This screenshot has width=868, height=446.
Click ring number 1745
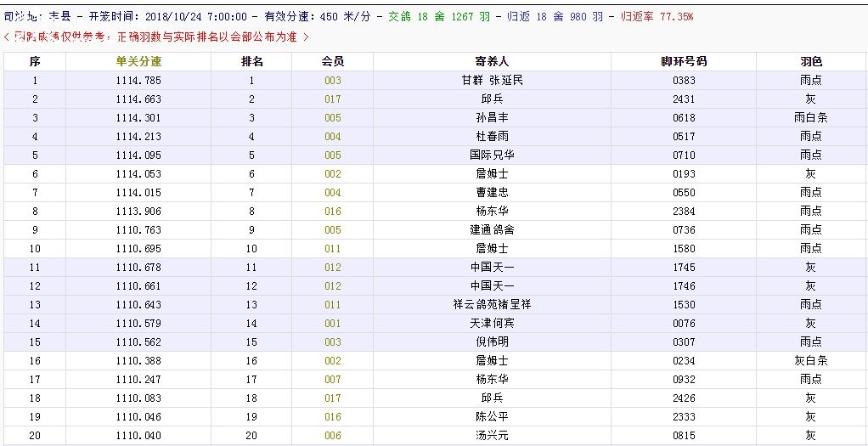683,268
